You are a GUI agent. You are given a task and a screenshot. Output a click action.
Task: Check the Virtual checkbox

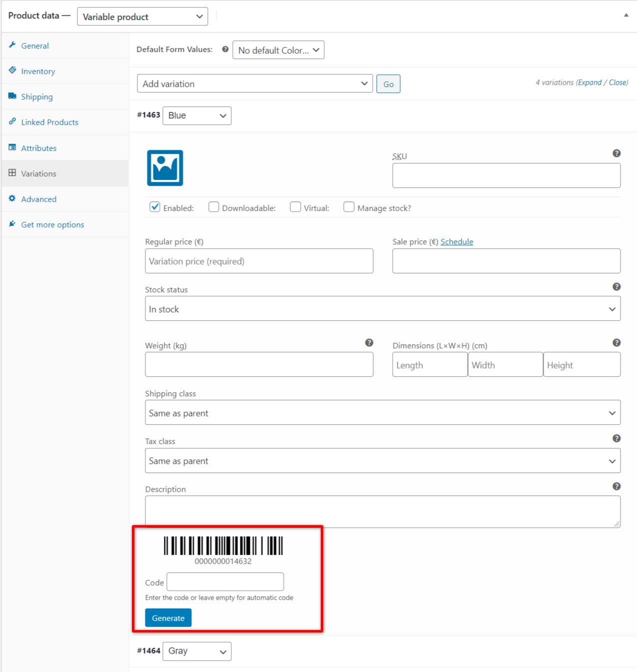coord(295,207)
